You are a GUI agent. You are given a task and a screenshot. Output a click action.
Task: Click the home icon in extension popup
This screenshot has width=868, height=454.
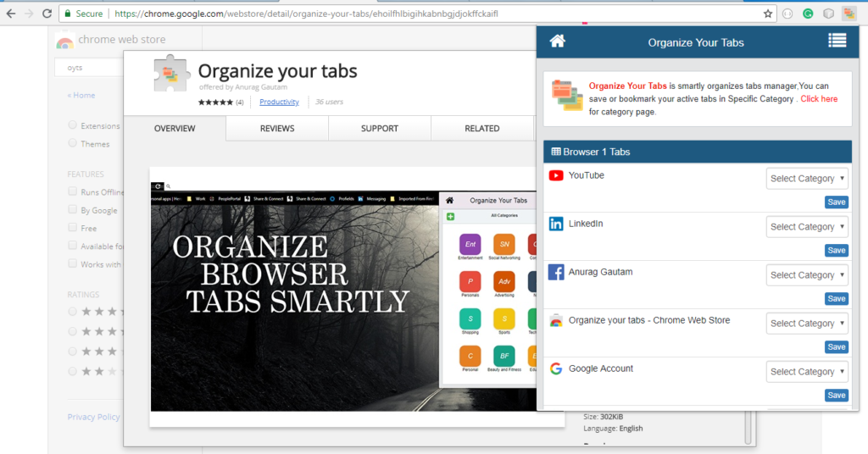[557, 41]
